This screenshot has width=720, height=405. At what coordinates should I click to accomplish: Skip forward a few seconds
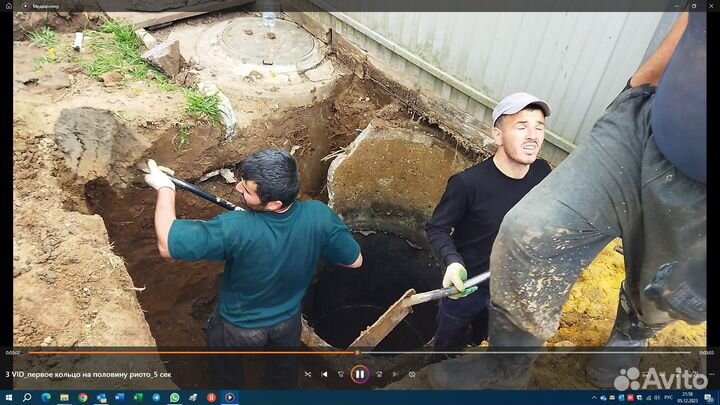tap(377, 374)
